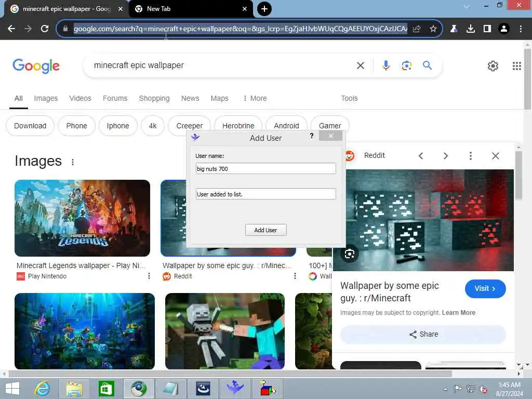Switch to Images search tab
532x399 pixels.
(46, 98)
